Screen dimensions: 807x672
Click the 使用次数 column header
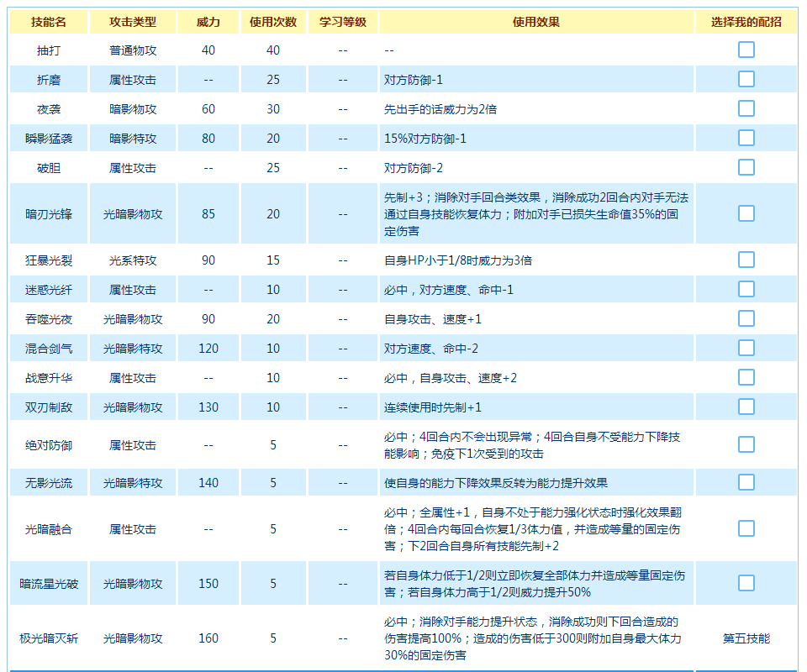272,22
